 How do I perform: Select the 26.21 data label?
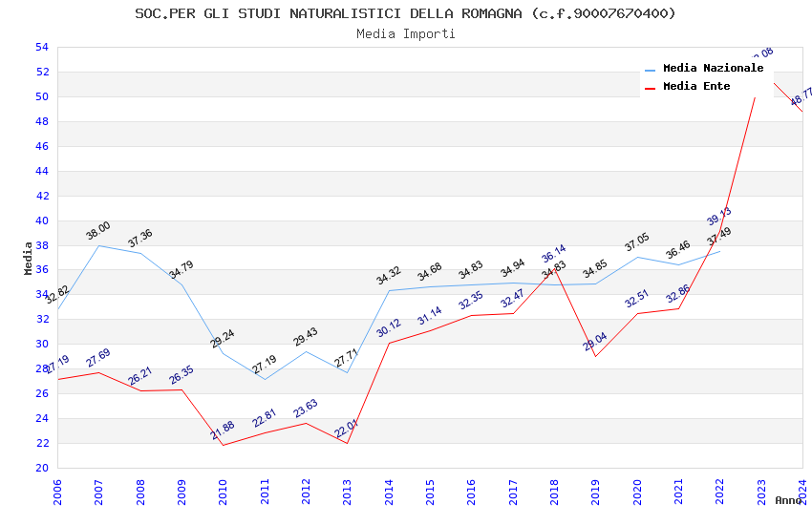click(x=139, y=375)
